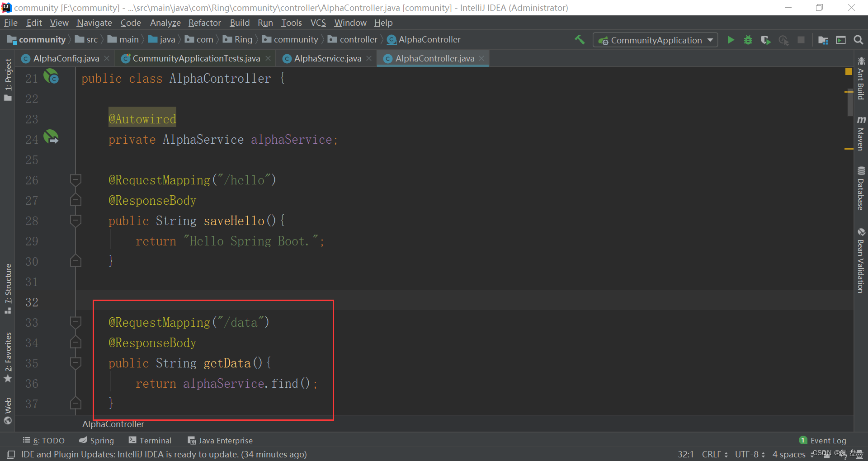Image resolution: width=868 pixels, height=461 pixels.
Task: Open the File menu
Action: click(10, 23)
